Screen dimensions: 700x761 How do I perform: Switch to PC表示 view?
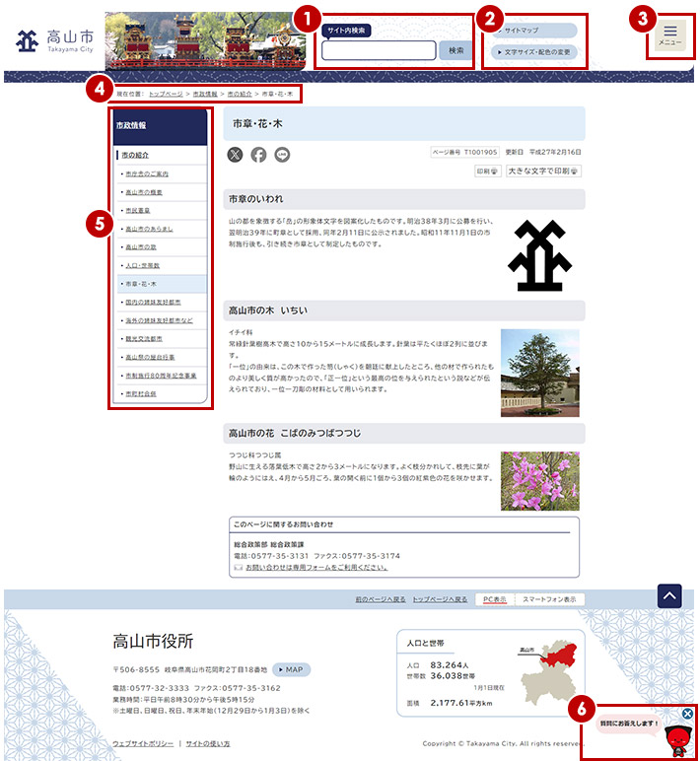(x=494, y=599)
